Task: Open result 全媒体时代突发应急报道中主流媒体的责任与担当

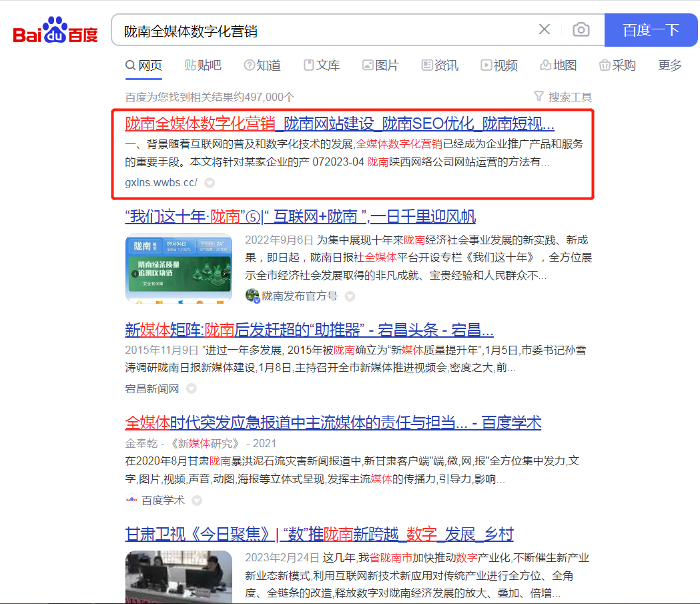Action: [333, 422]
